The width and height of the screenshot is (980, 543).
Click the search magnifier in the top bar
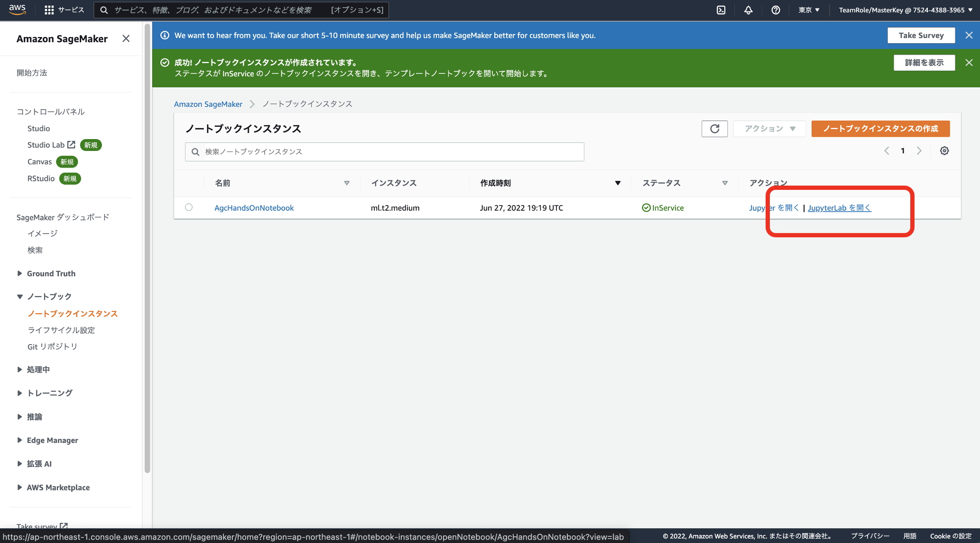tap(104, 10)
